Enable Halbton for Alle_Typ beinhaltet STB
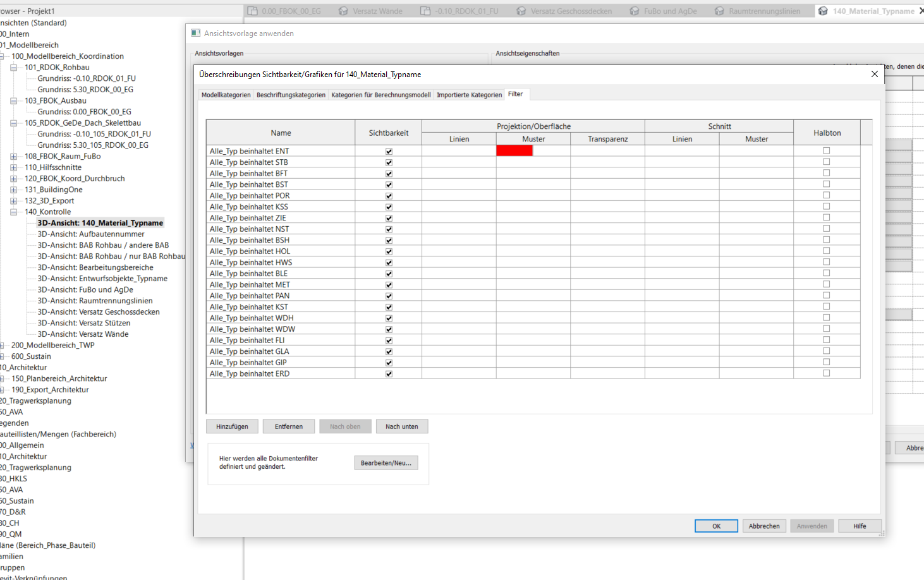The width and height of the screenshot is (924, 580). (826, 162)
